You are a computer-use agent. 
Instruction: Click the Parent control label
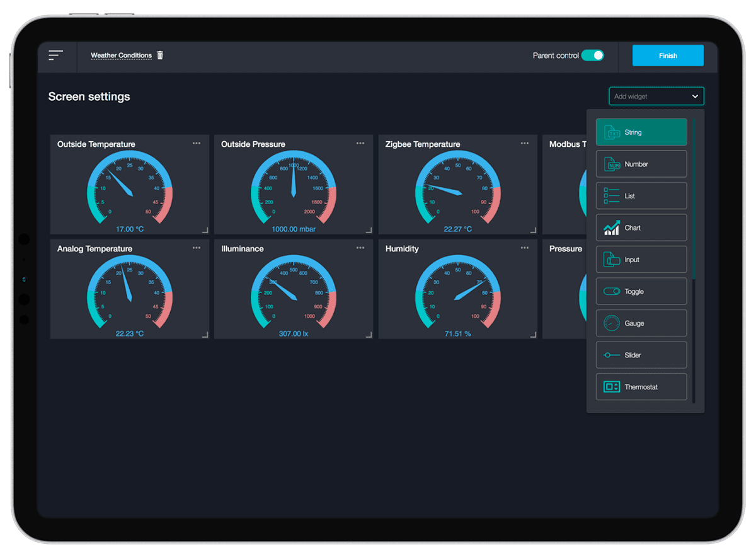[556, 55]
